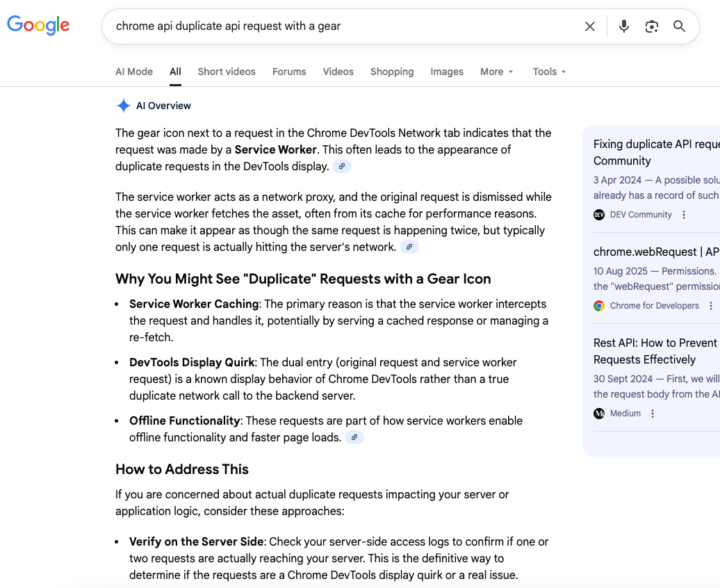Image resolution: width=720 pixels, height=588 pixels.
Task: Switch to the Forums tab
Action: pos(289,72)
